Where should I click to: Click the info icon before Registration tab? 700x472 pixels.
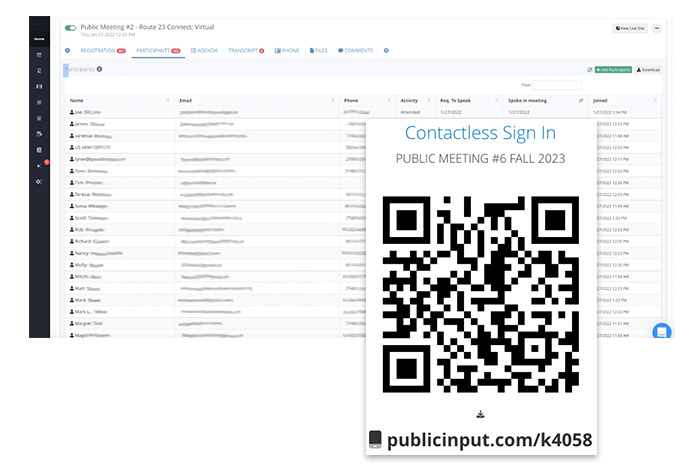click(67, 50)
